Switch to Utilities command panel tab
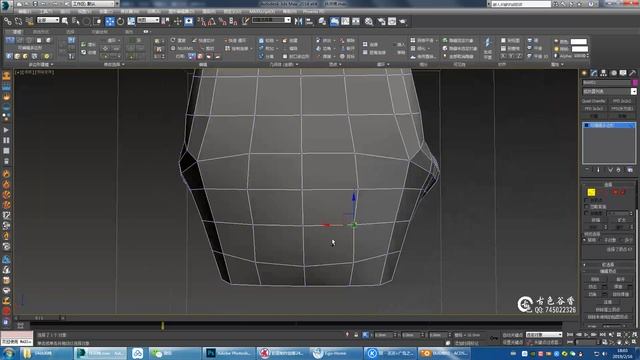640x360 pixels. [633, 73]
